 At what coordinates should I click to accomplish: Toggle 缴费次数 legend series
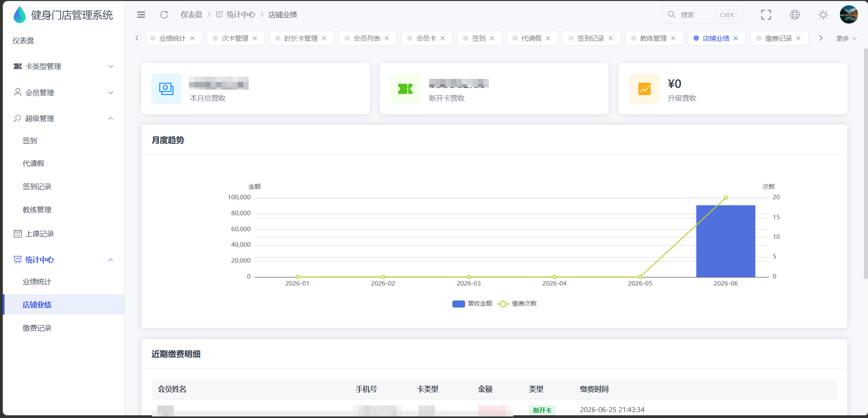[517, 304]
